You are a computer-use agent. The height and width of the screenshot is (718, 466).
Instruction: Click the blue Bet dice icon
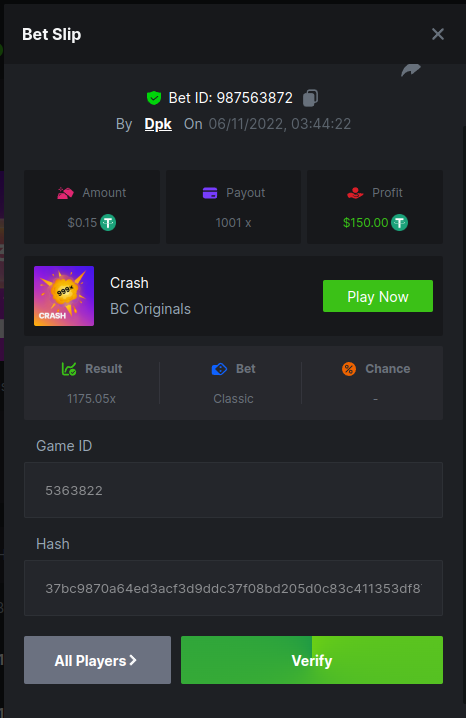click(x=219, y=369)
